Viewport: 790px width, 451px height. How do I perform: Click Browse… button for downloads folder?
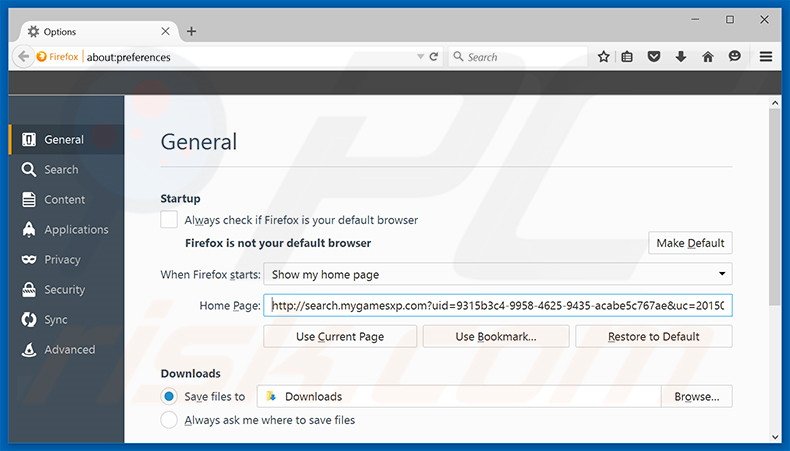(697, 397)
